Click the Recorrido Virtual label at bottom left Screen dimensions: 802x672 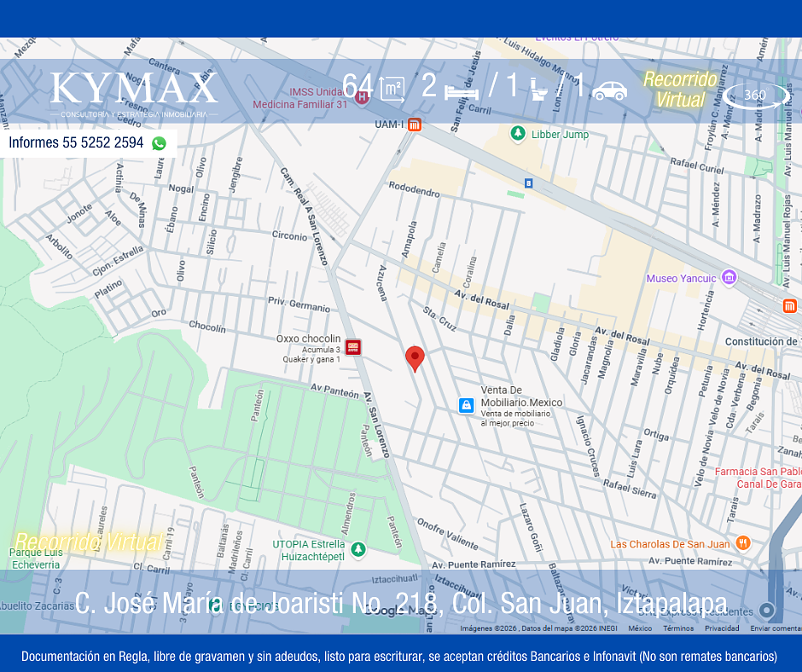88,542
